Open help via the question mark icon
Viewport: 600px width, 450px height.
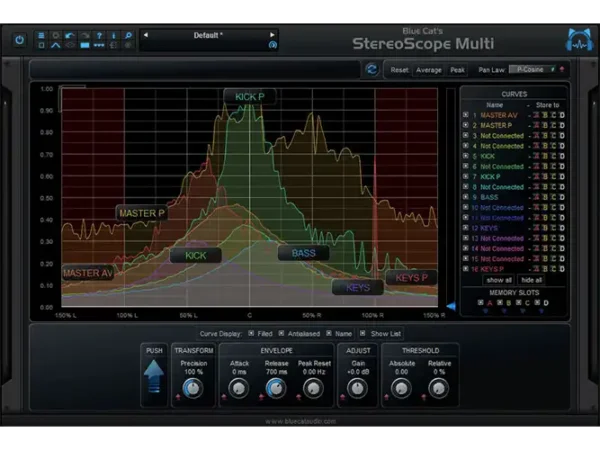click(x=99, y=35)
